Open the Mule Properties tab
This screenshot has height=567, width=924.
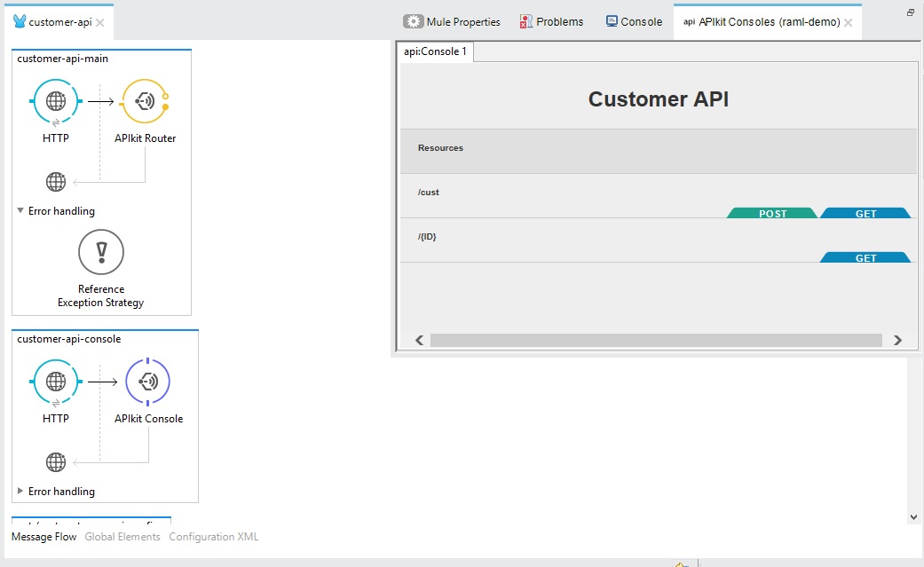452,21
